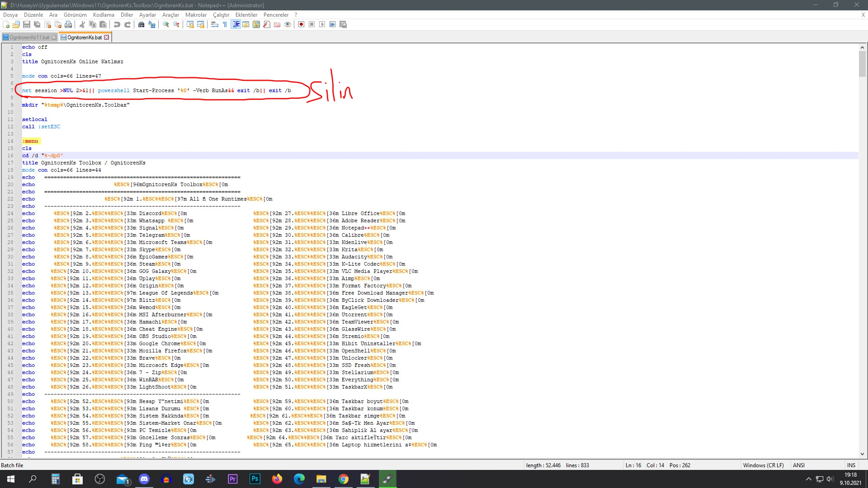The width and height of the screenshot is (868, 488).
Task: Open Find with the binoculars icon
Action: point(142,24)
